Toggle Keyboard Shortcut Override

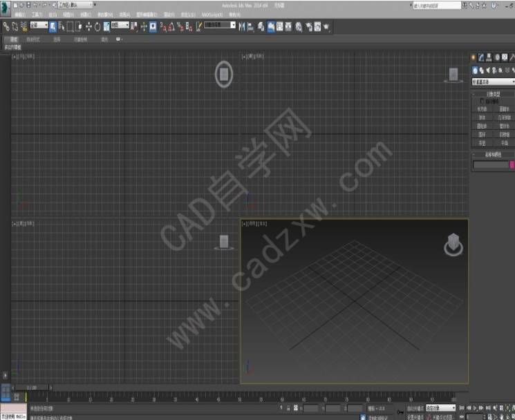click(x=153, y=27)
